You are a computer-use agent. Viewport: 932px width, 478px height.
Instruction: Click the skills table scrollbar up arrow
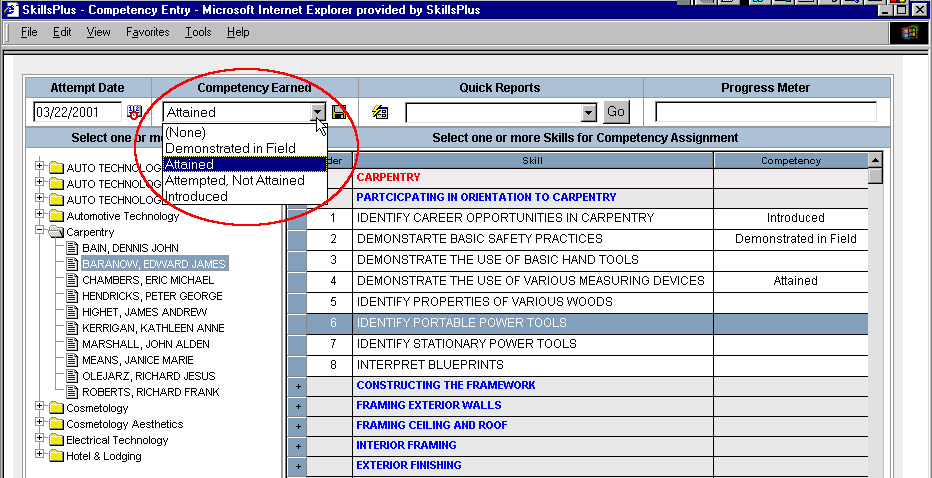[875, 161]
